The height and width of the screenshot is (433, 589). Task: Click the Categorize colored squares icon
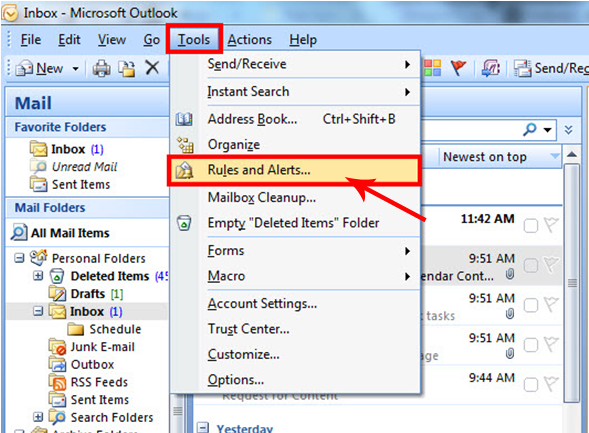coord(432,68)
